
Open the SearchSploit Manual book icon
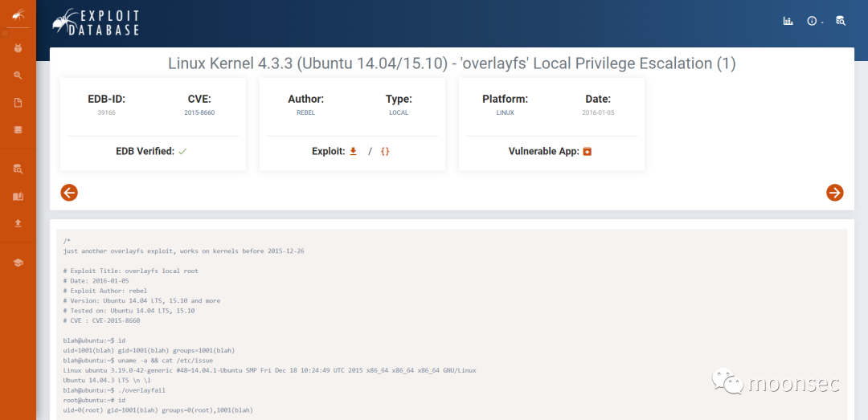pos(18,197)
